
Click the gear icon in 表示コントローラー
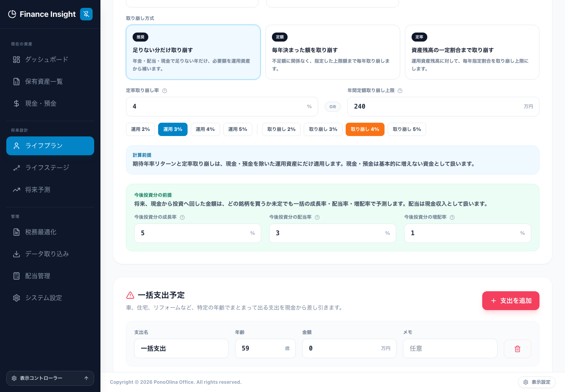14,378
